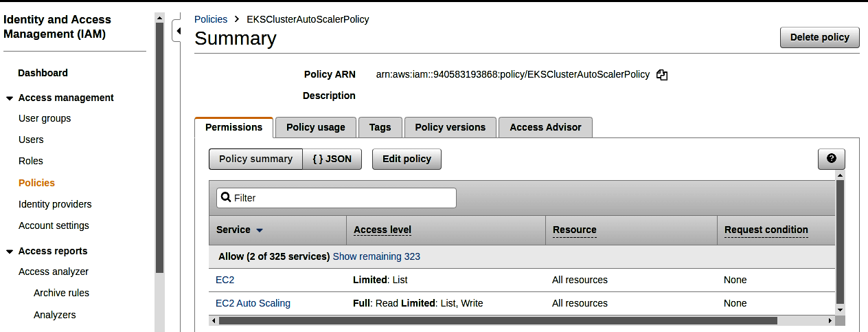
Task: Click the Access level column header
Action: point(382,230)
